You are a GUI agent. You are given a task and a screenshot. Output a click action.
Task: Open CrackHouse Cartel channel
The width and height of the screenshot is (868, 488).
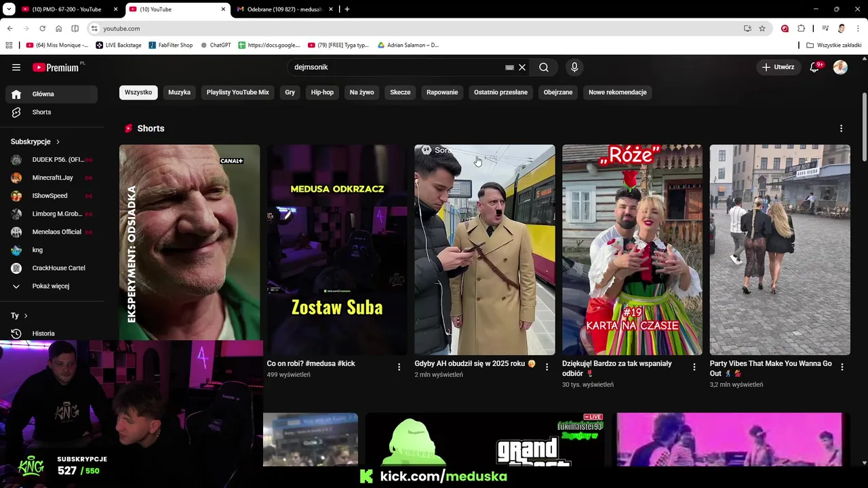coord(52,268)
